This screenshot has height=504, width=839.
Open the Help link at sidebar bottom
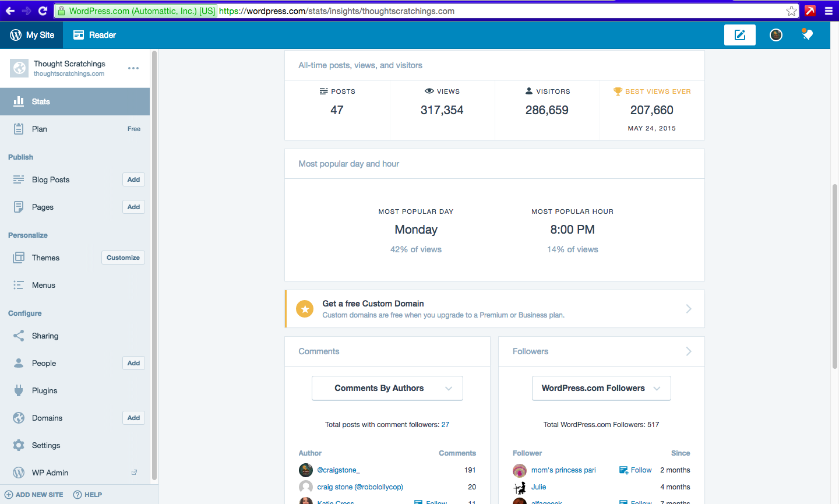pyautogui.click(x=87, y=495)
